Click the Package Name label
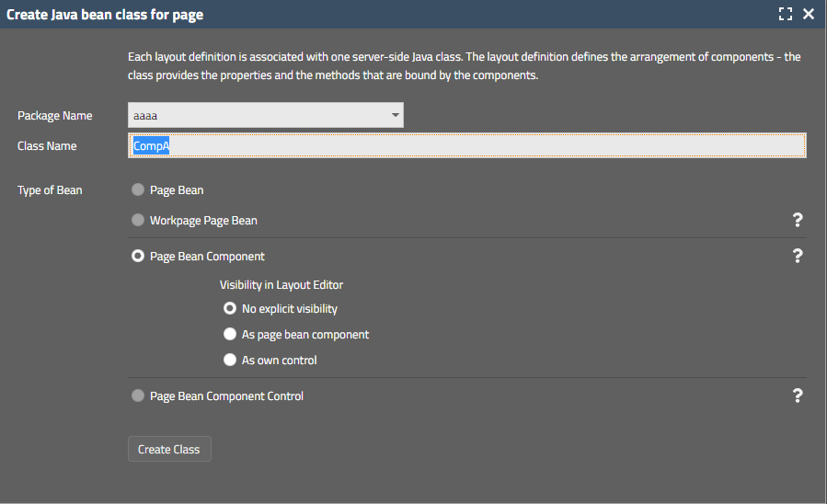Screen dimensions: 827x504 pos(55,116)
